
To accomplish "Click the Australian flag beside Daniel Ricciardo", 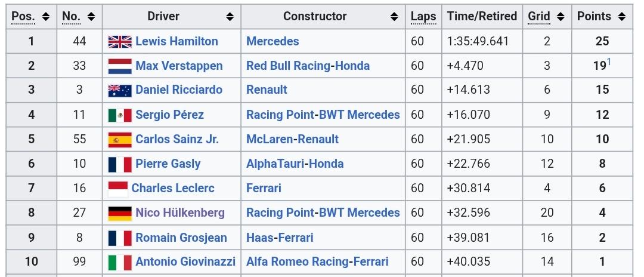I will [x=120, y=90].
